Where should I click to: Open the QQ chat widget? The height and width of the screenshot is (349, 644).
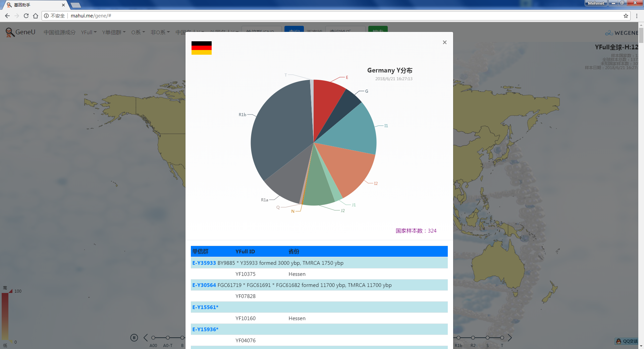(x=627, y=341)
